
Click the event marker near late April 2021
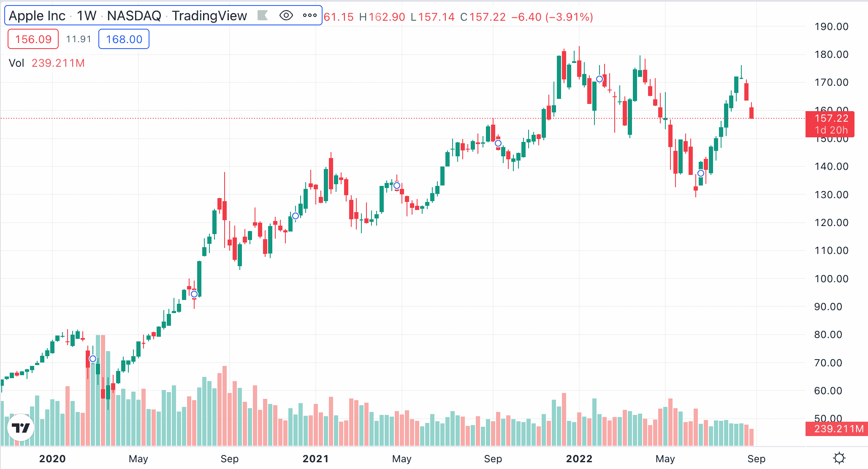[397, 185]
